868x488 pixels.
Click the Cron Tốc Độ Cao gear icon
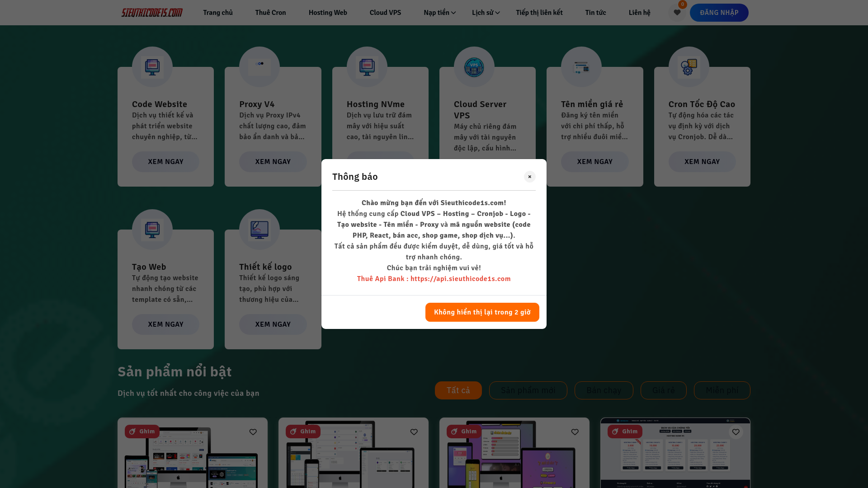(689, 67)
